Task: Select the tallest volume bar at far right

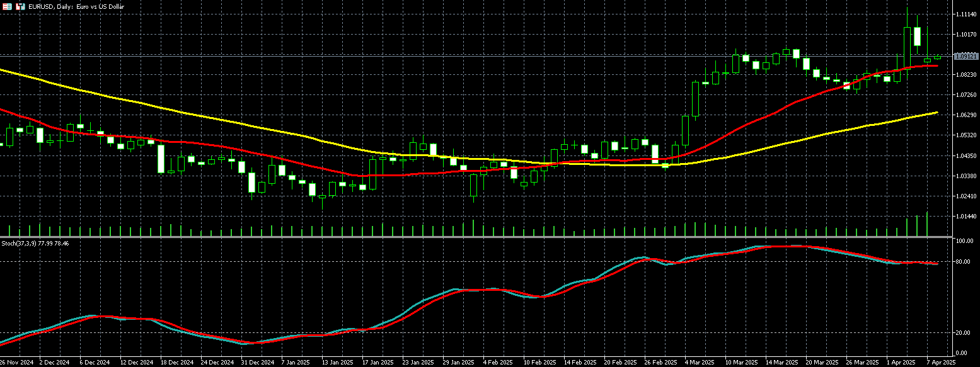Action: pos(927,225)
